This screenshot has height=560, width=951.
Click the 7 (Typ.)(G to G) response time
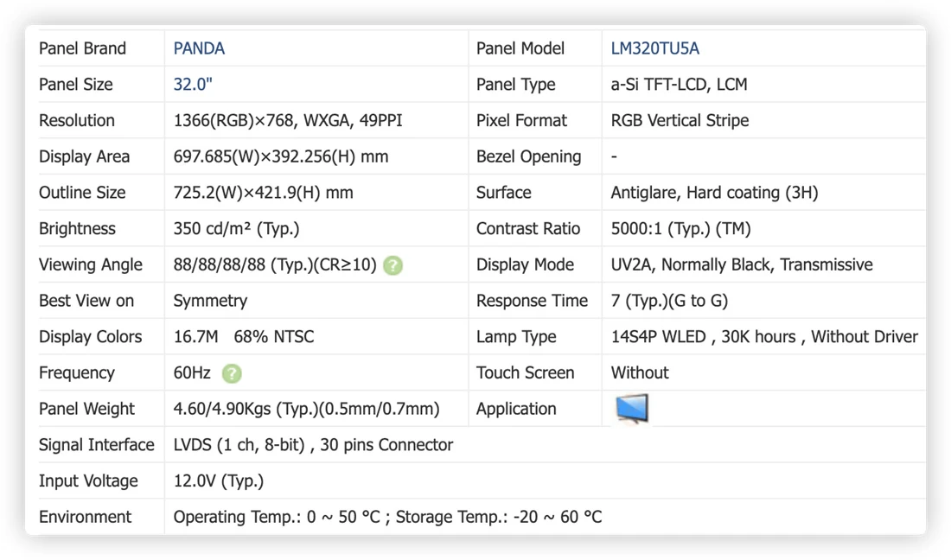tap(669, 301)
